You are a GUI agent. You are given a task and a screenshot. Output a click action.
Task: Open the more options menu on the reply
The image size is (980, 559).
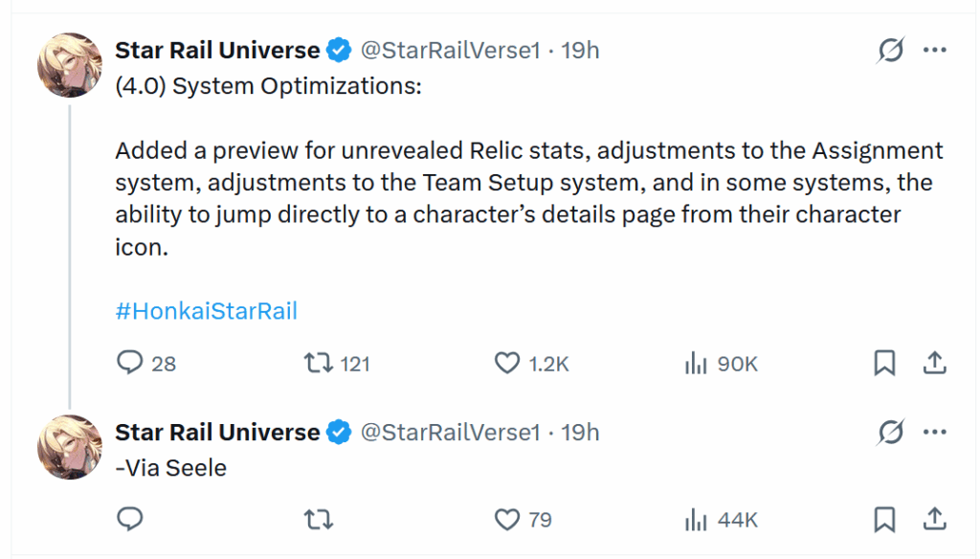(935, 432)
